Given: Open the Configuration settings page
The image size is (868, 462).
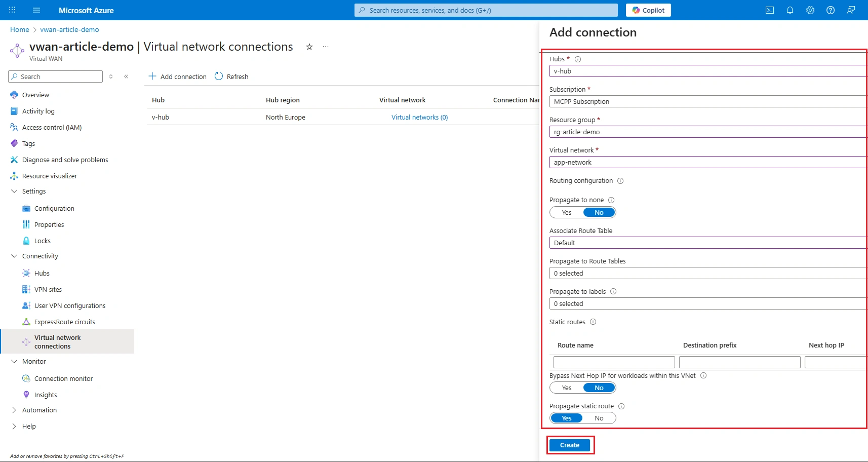Looking at the screenshot, I should [54, 208].
